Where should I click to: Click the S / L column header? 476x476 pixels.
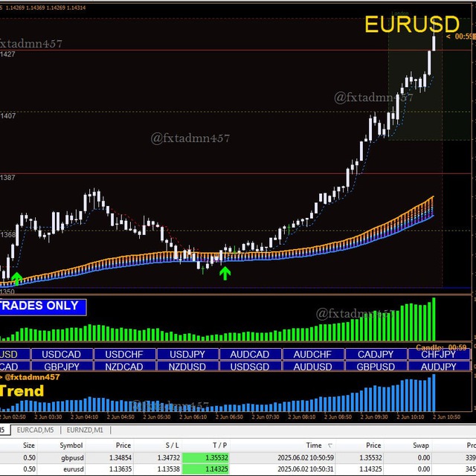172,446
